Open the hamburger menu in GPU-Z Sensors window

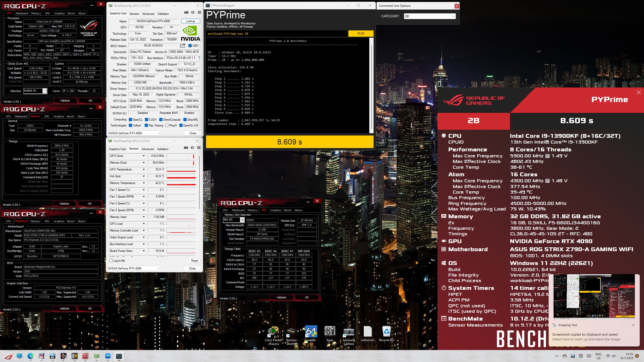coord(199,148)
